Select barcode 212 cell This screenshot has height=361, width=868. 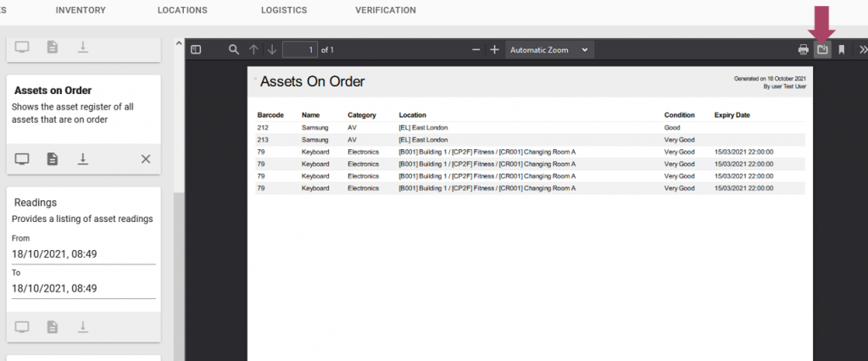pyautogui.click(x=263, y=127)
